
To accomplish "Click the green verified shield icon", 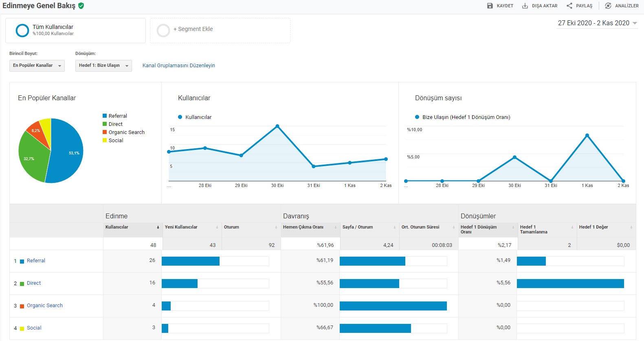I will coord(81,6).
